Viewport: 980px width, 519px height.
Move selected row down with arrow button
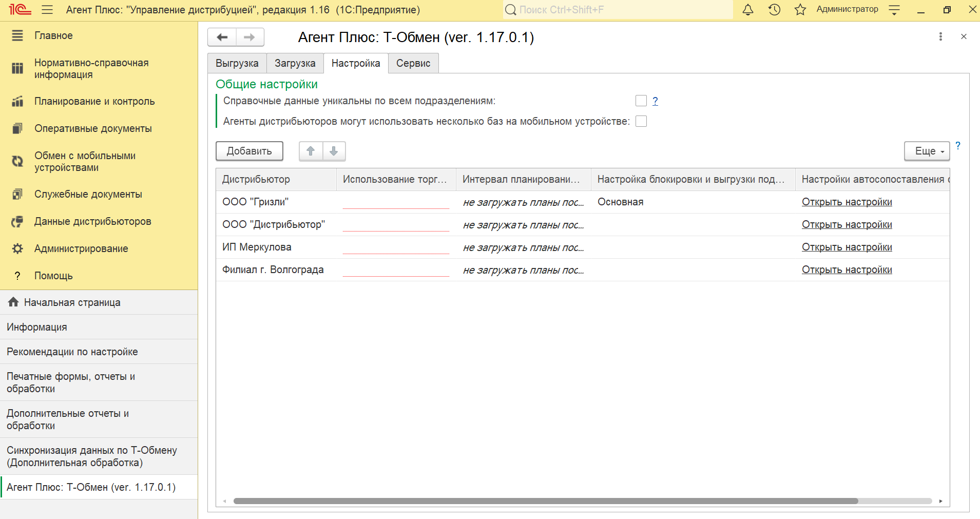(334, 151)
